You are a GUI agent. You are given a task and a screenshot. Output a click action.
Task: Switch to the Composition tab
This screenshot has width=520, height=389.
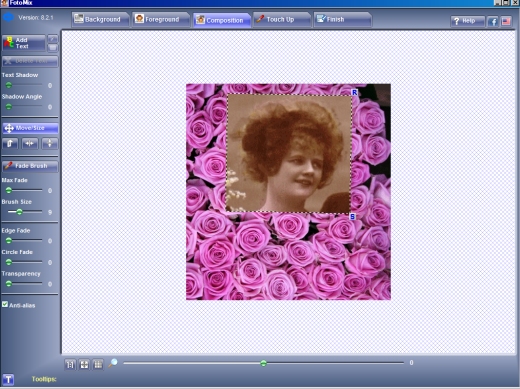click(x=222, y=20)
